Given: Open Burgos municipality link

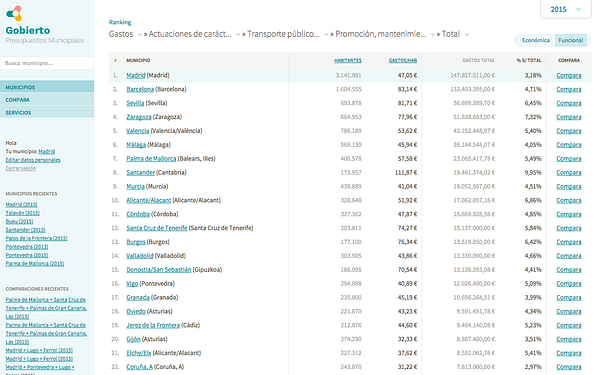Looking at the screenshot, I should pos(136,242).
